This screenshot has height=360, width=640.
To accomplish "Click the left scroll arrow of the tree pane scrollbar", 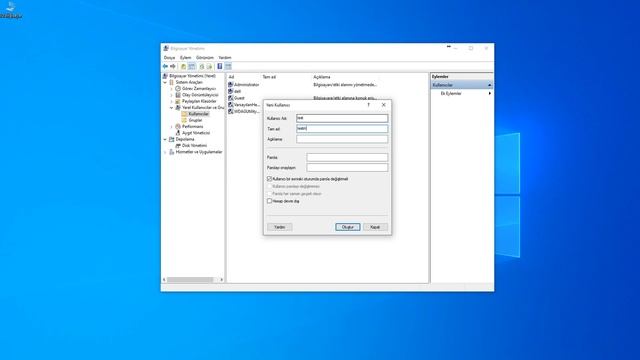I will 164,280.
